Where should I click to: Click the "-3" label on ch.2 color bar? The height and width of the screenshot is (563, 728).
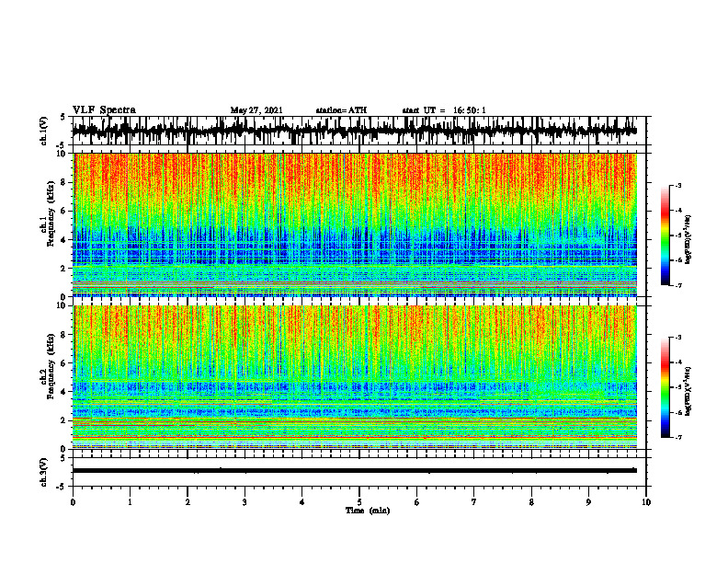[x=678, y=338]
